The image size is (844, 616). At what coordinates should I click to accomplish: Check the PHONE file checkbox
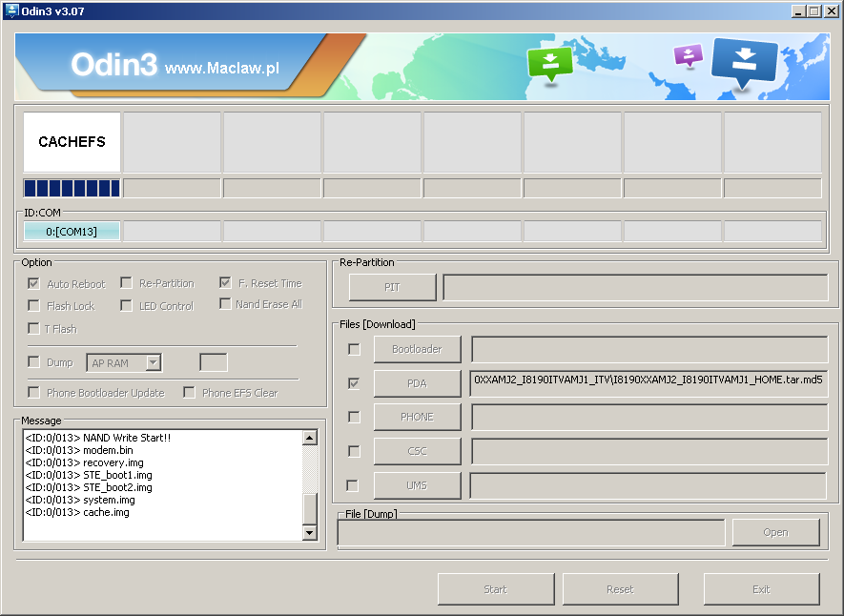354,417
